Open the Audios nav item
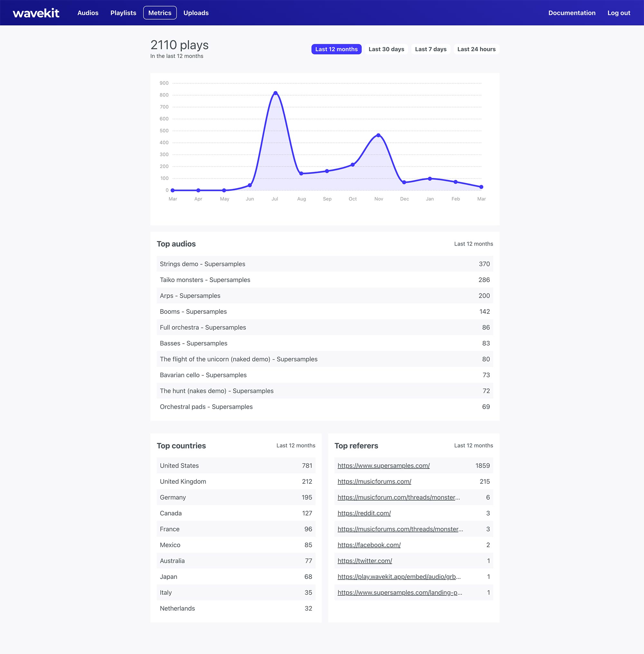Image resolution: width=644 pixels, height=654 pixels. coord(88,13)
